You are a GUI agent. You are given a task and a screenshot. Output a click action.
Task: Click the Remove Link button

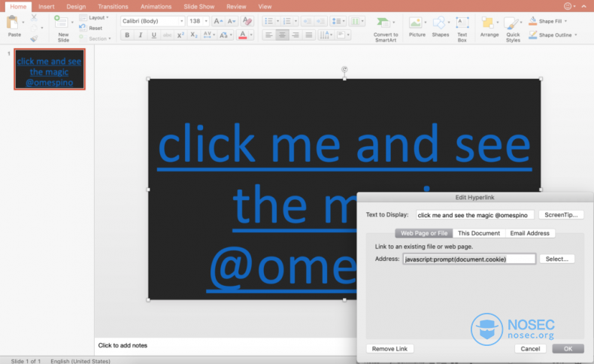pyautogui.click(x=389, y=348)
